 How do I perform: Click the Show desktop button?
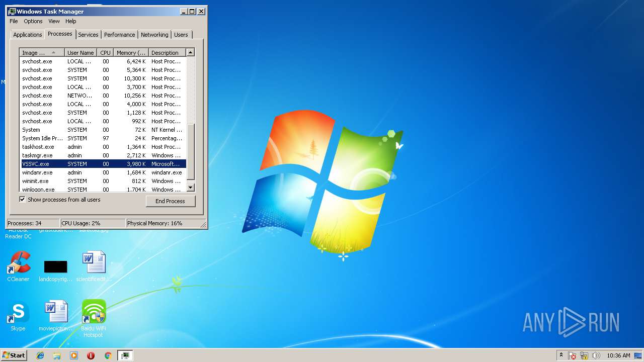(x=638, y=355)
